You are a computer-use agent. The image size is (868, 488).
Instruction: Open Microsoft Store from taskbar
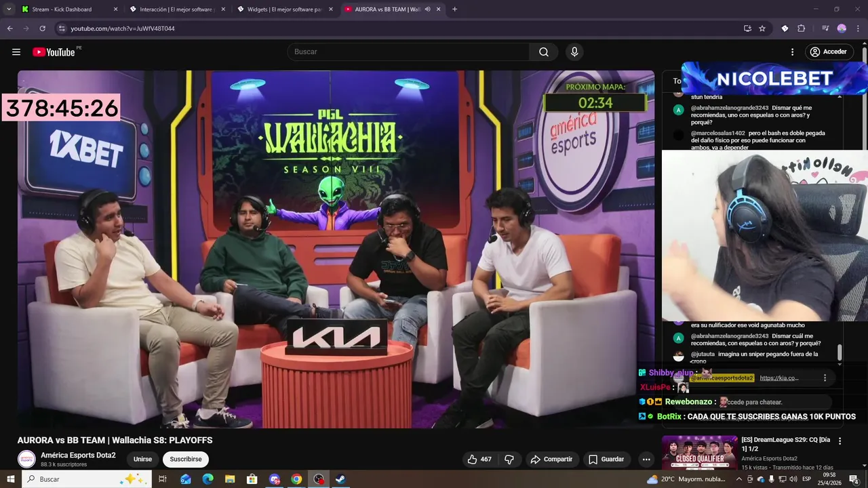coord(252,479)
